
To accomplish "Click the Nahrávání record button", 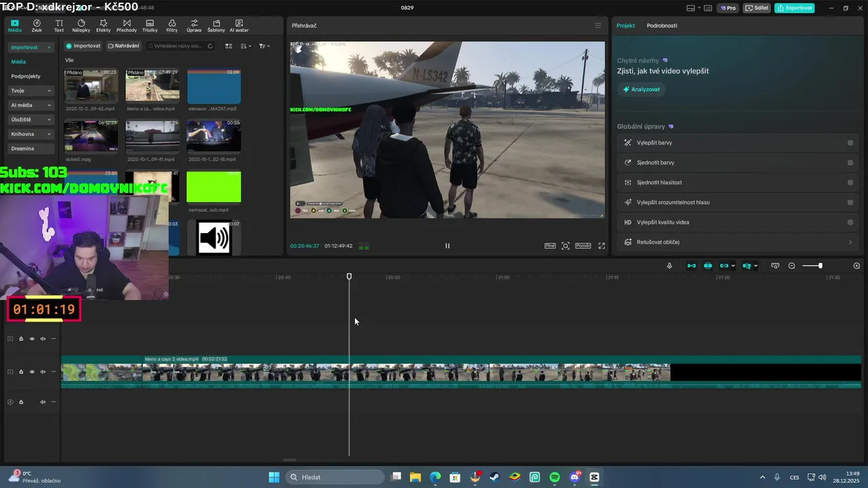I will (x=123, y=46).
